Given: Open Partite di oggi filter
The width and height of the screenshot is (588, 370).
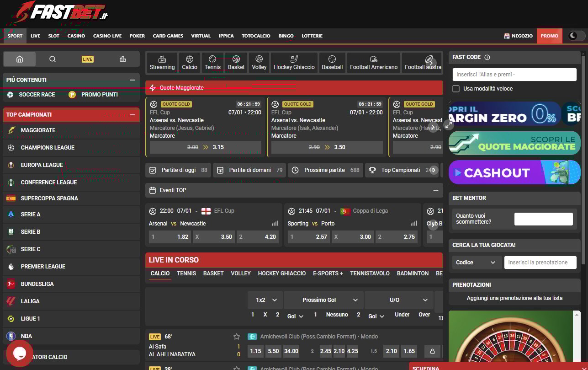Looking at the screenshot, I should click(178, 170).
